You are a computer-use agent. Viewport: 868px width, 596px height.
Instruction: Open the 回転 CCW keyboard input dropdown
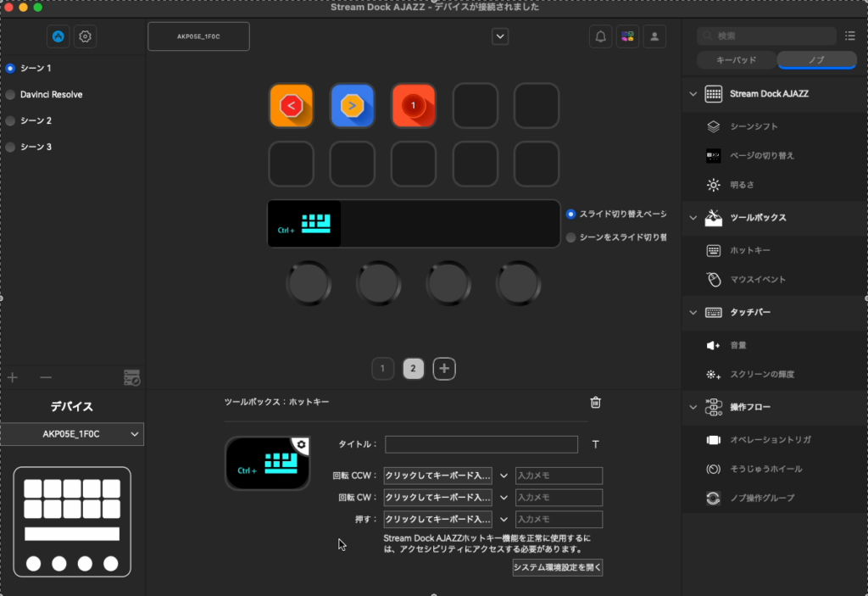coord(504,476)
